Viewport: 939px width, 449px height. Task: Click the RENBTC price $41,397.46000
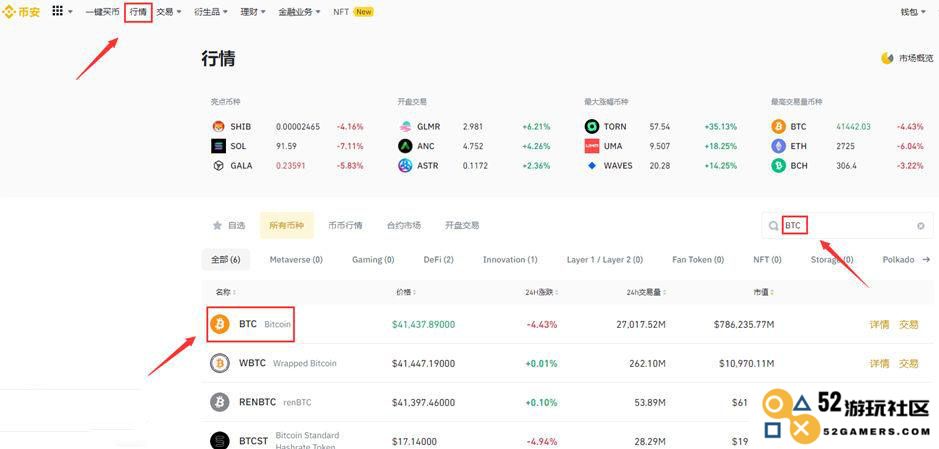(423, 402)
